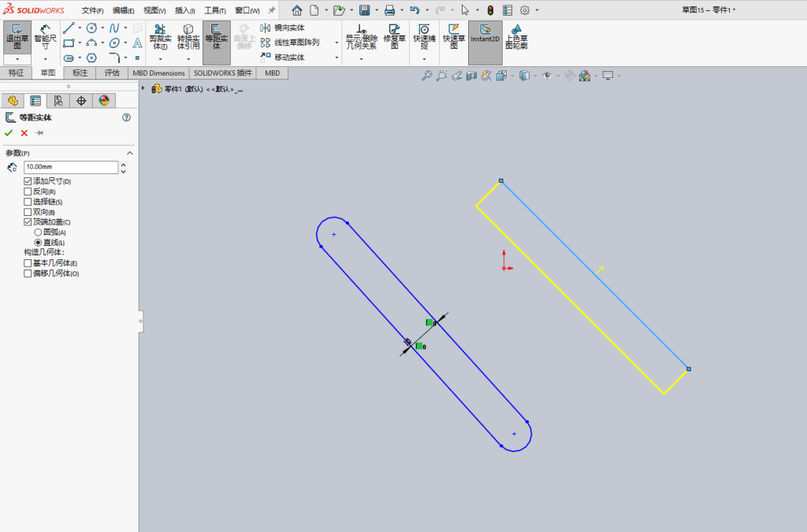Open the Linear Sketch Pattern dropdown arrow
The height and width of the screenshot is (532, 807).
(x=337, y=43)
